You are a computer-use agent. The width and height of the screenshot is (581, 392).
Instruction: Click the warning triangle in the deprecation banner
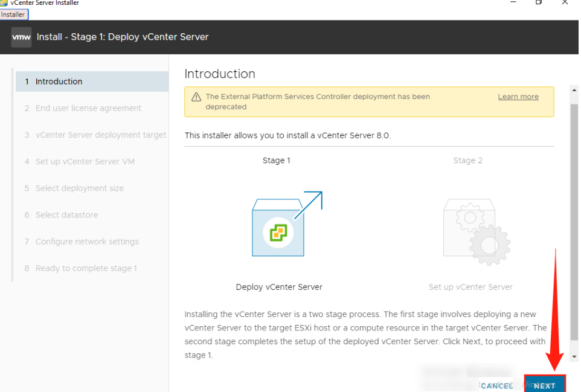pos(196,96)
